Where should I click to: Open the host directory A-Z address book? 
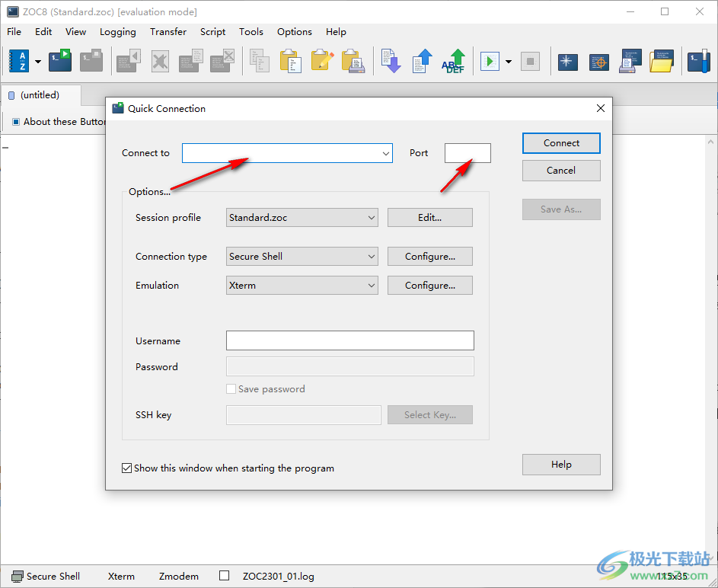click(x=19, y=61)
